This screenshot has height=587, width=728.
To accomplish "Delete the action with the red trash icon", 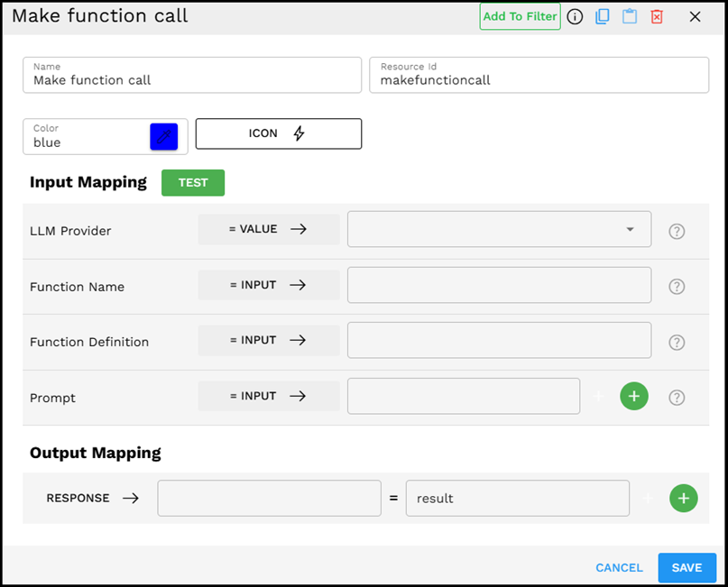I will pyautogui.click(x=656, y=16).
